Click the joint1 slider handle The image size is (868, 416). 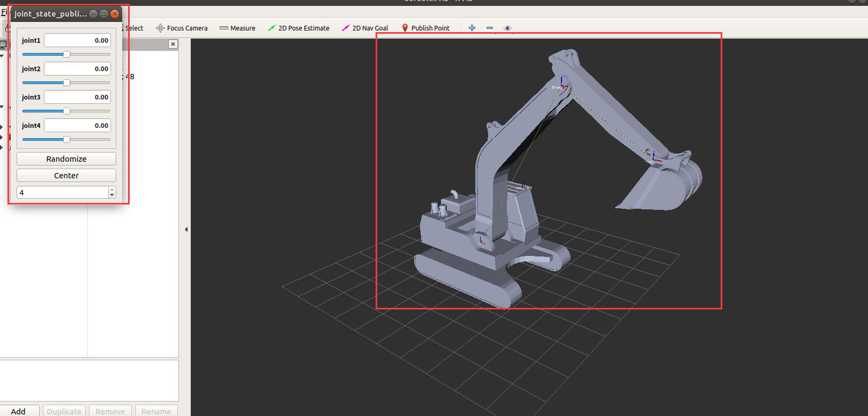pos(66,54)
